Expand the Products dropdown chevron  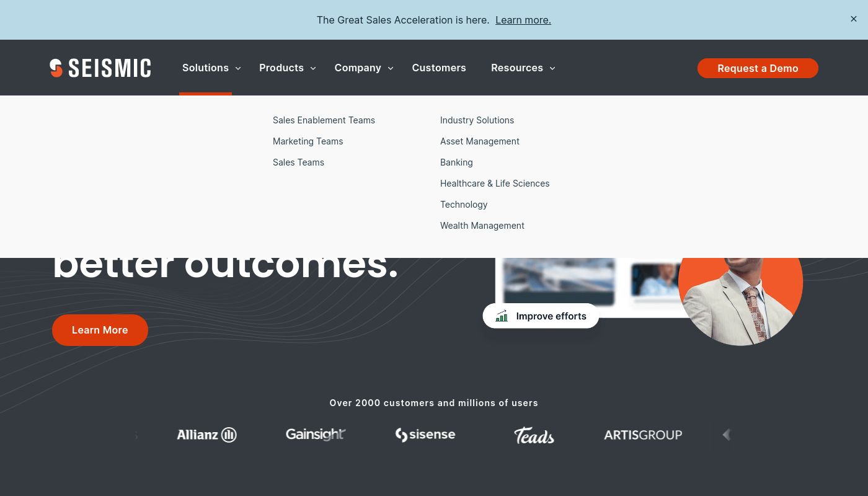click(313, 68)
